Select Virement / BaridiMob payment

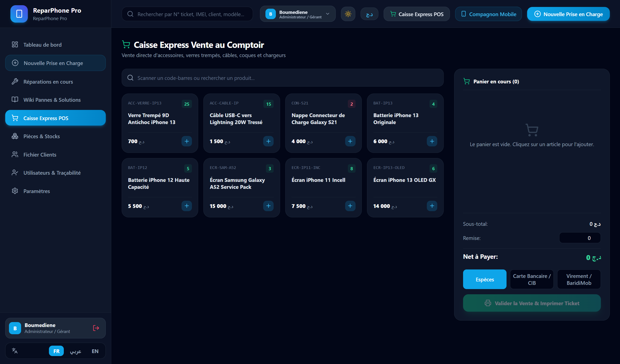[579, 279]
